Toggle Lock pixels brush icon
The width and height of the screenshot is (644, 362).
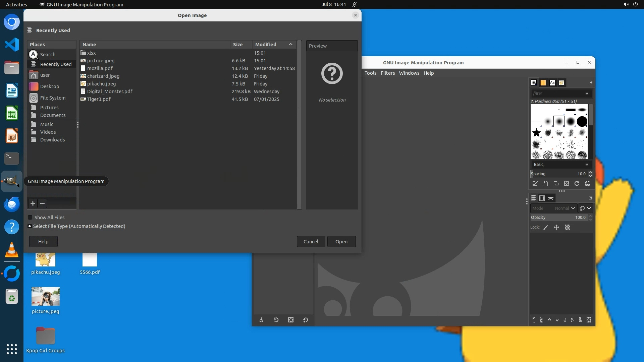click(x=546, y=228)
